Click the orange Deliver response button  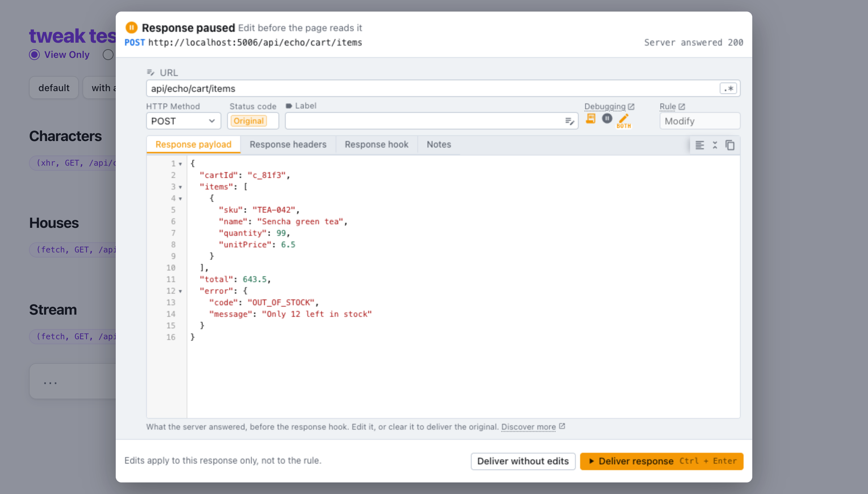pos(661,461)
